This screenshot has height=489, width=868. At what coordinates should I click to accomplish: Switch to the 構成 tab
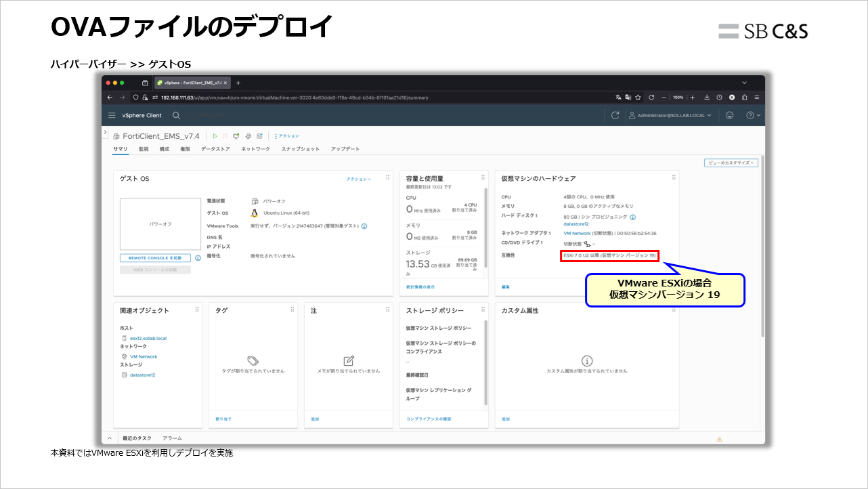click(164, 149)
